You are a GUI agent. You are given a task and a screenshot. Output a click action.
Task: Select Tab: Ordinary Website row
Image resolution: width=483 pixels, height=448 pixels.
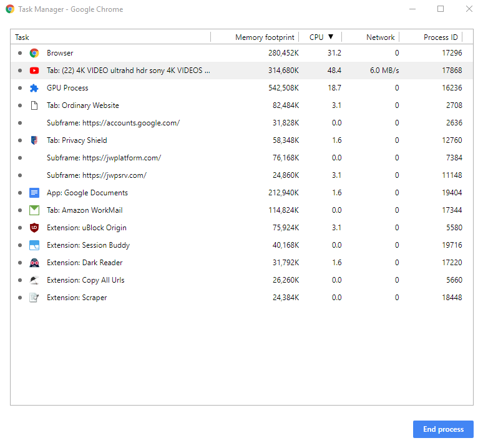[x=241, y=105]
